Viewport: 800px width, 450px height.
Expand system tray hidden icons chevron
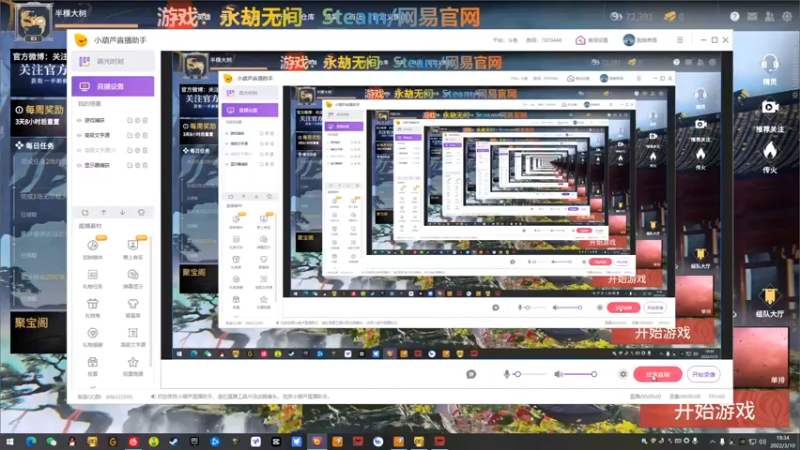point(712,441)
